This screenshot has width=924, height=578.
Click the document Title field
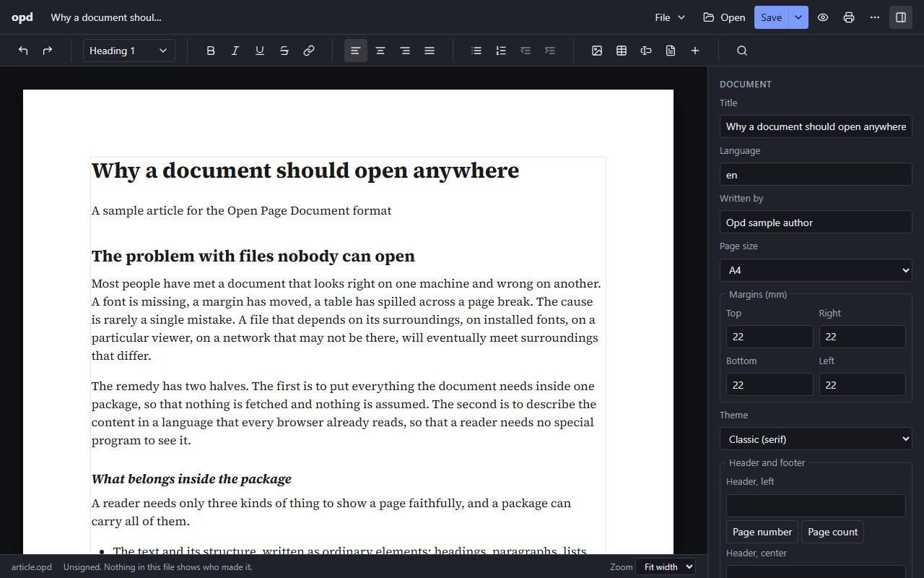pos(816,126)
